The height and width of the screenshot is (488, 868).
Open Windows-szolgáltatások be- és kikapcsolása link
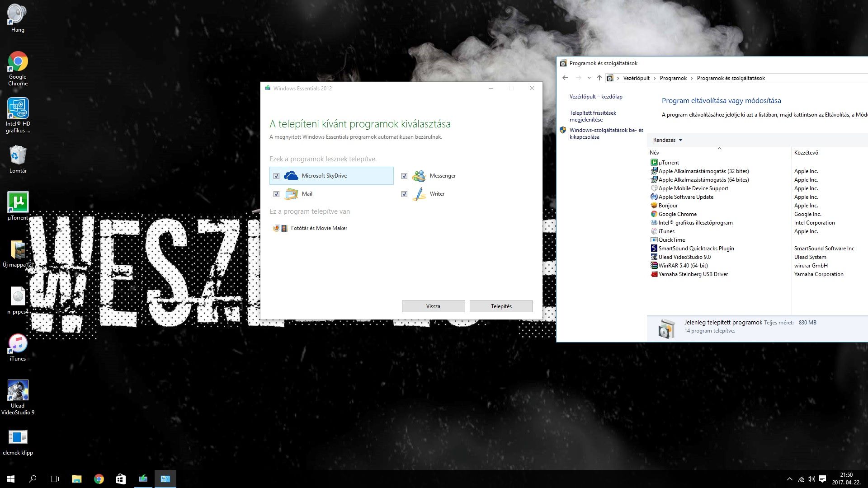[x=606, y=133]
